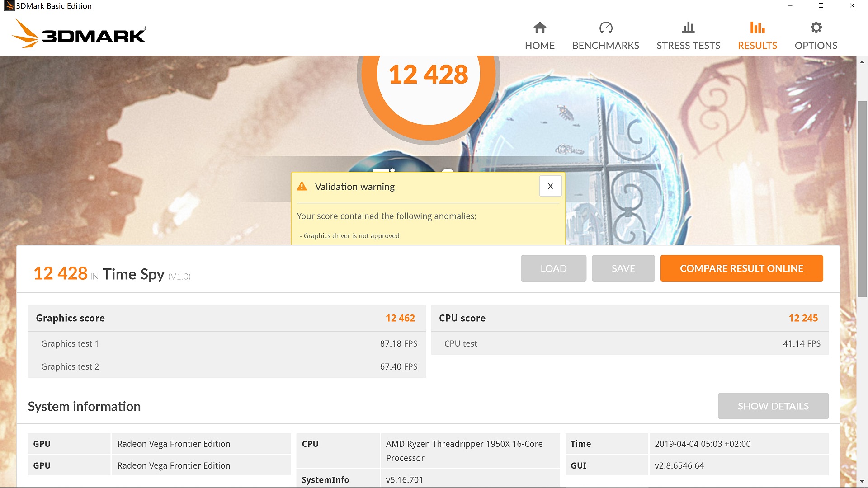Viewport: 868px width, 488px height.
Task: Click 'Graphics driver is not approved' message
Action: (x=351, y=236)
